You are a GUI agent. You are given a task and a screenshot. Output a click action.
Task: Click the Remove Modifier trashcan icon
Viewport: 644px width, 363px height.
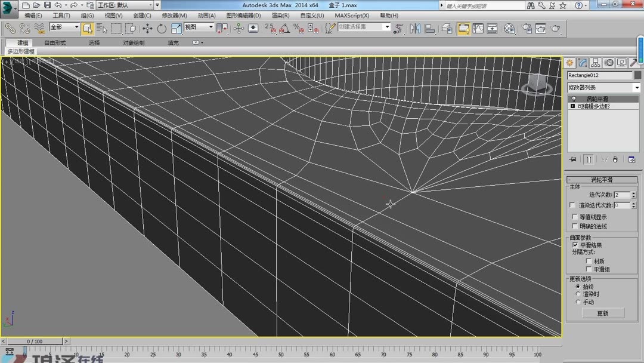615,159
